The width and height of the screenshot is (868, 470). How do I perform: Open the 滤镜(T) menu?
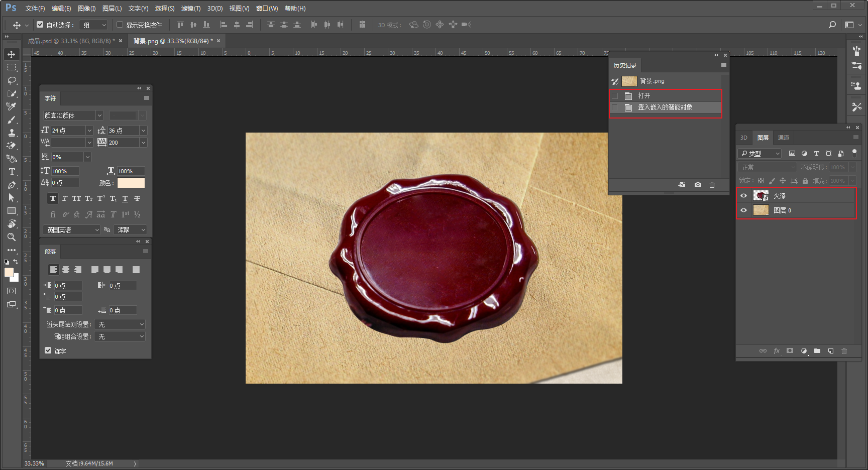click(x=191, y=9)
